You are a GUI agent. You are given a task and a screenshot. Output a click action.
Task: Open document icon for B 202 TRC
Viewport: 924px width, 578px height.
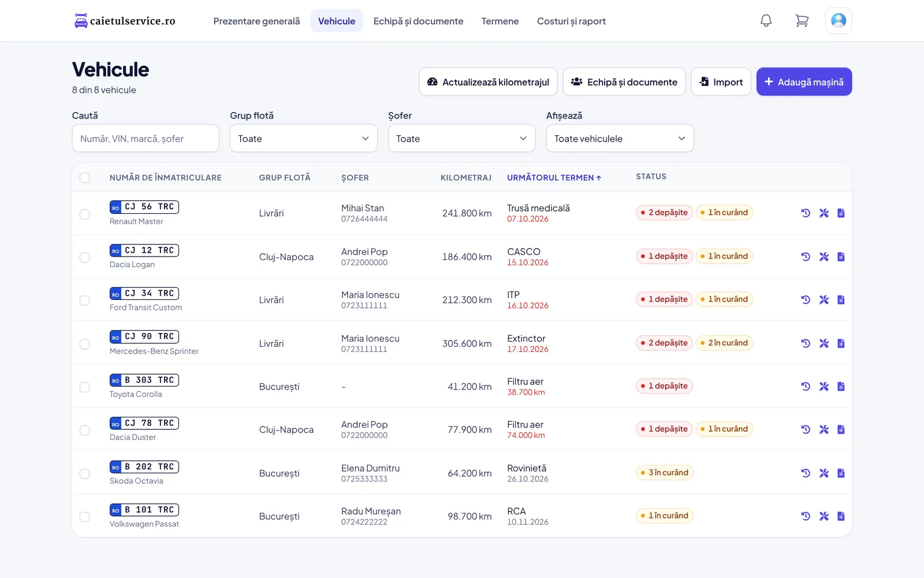click(x=841, y=473)
